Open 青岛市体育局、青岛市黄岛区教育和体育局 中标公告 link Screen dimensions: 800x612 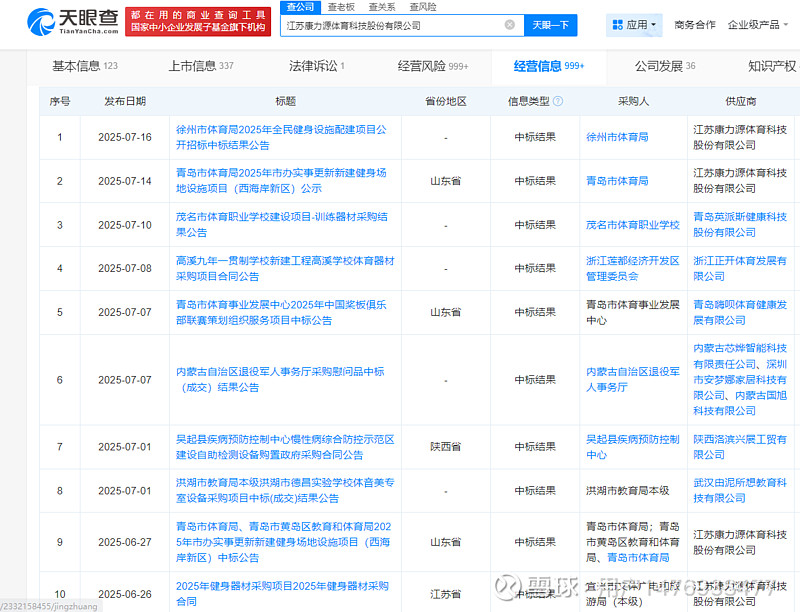coord(284,542)
